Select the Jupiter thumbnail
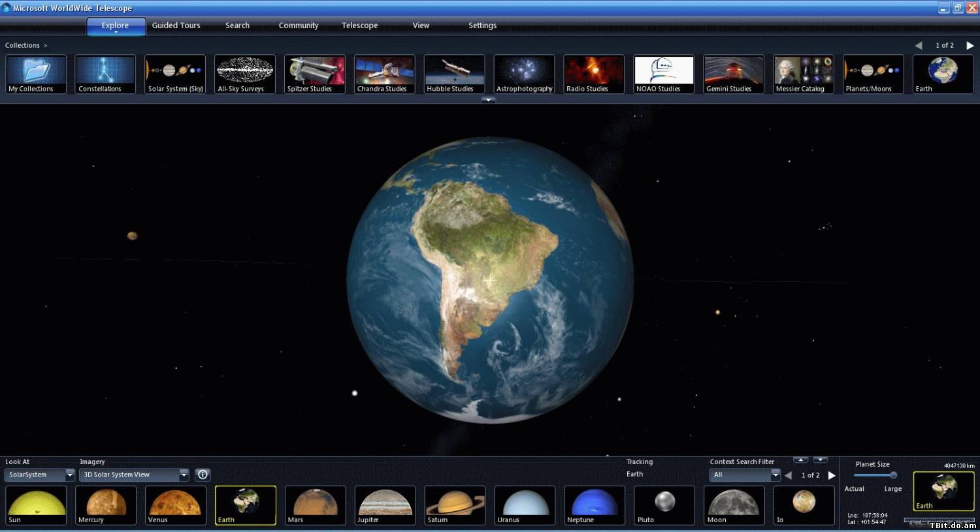 (x=385, y=505)
